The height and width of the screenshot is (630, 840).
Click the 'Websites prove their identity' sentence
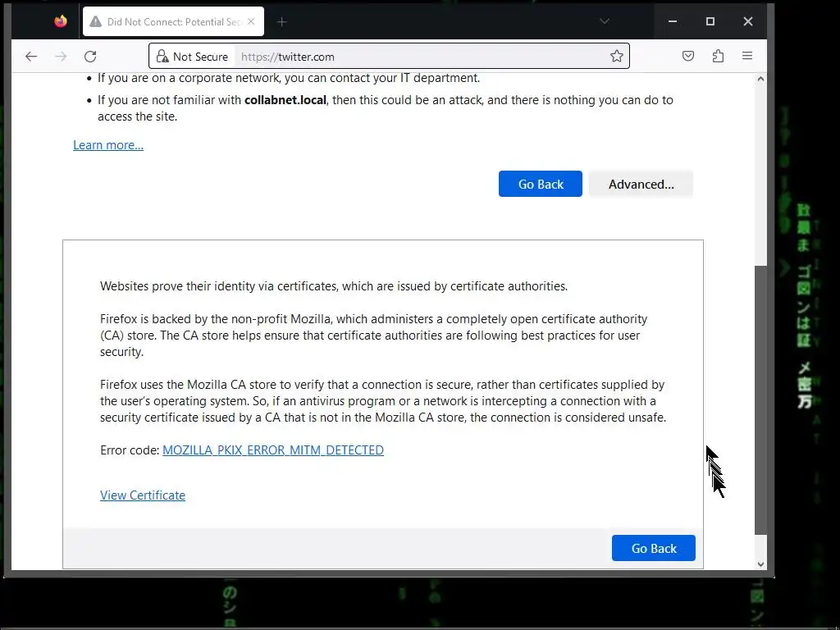tap(333, 286)
